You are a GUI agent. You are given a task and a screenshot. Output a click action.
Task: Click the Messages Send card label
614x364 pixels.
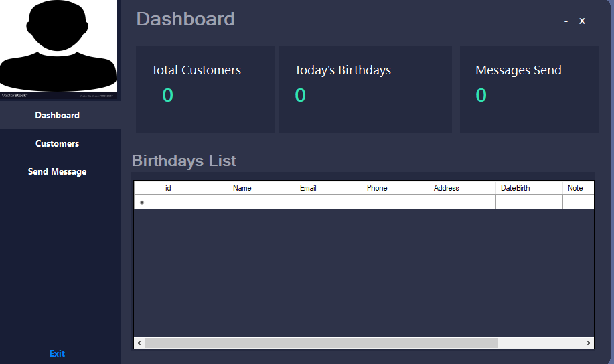[x=518, y=70]
